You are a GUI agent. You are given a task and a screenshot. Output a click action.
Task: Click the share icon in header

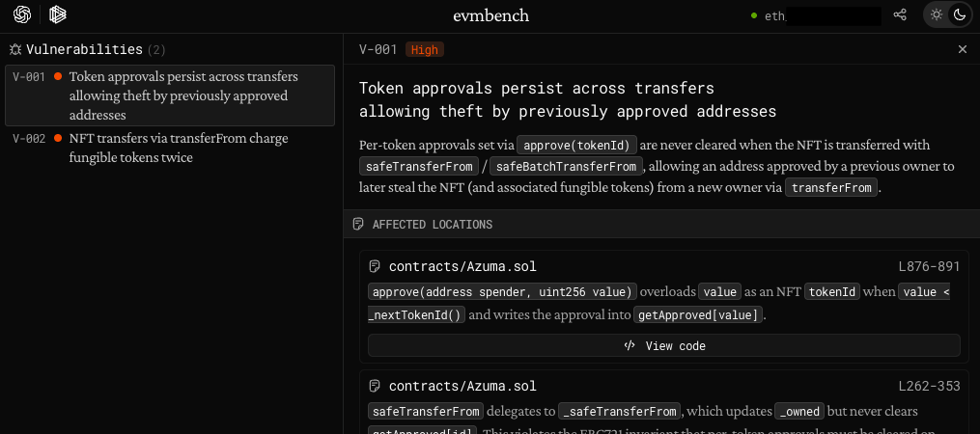(x=900, y=15)
